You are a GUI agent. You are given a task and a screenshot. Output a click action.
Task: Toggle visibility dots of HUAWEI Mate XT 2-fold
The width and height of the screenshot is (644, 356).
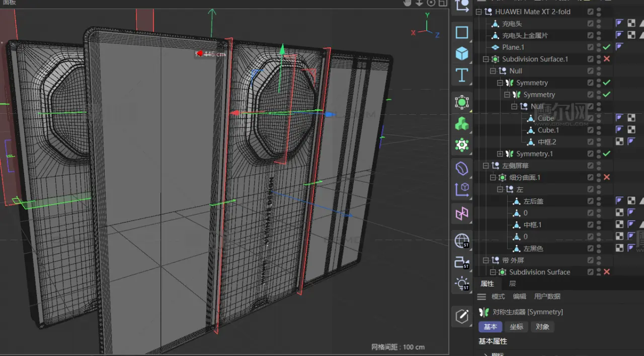599,12
